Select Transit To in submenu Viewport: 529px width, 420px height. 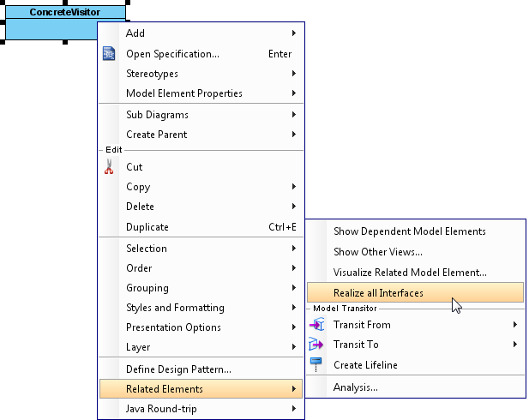pyautogui.click(x=415, y=345)
